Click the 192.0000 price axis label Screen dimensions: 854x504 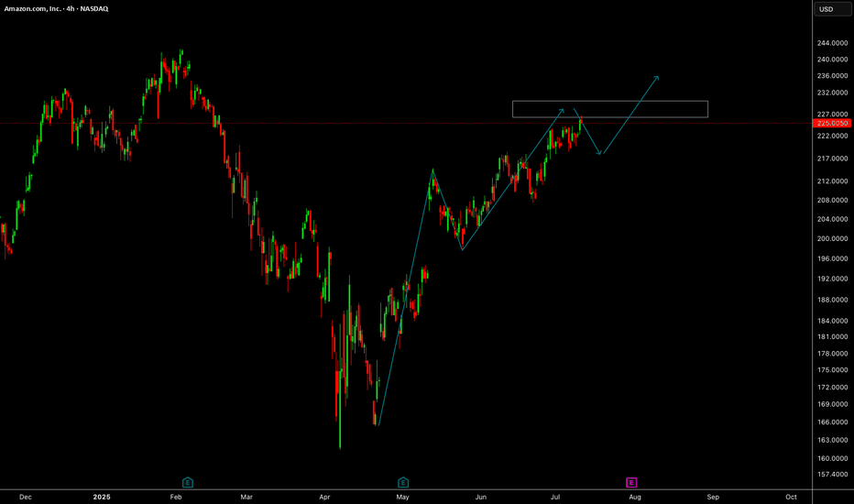832,279
